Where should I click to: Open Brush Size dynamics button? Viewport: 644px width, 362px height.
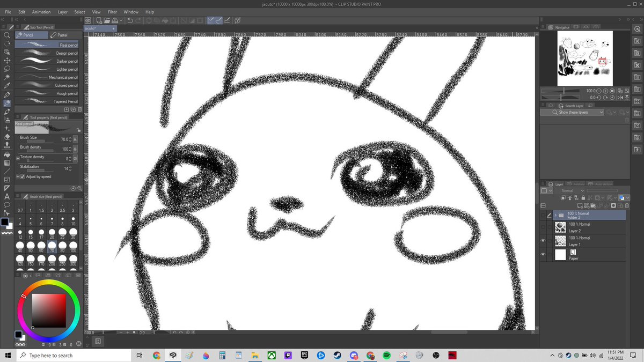pos(75,139)
